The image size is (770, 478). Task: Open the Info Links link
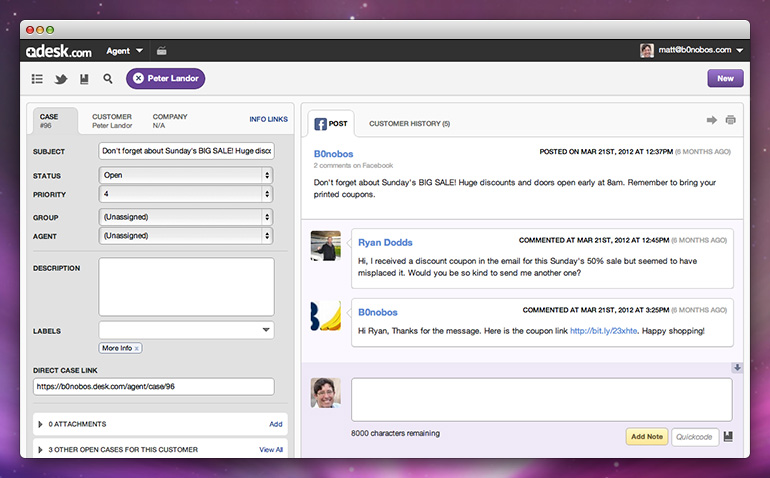pos(268,119)
